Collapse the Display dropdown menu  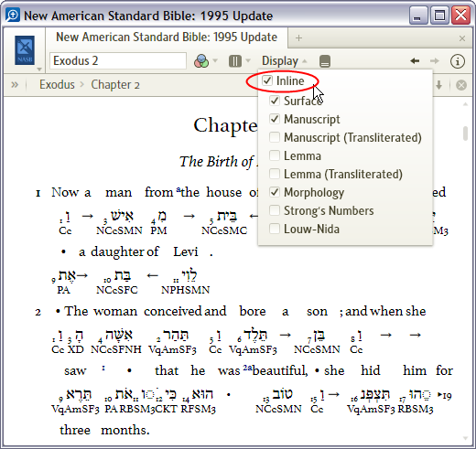[285, 61]
